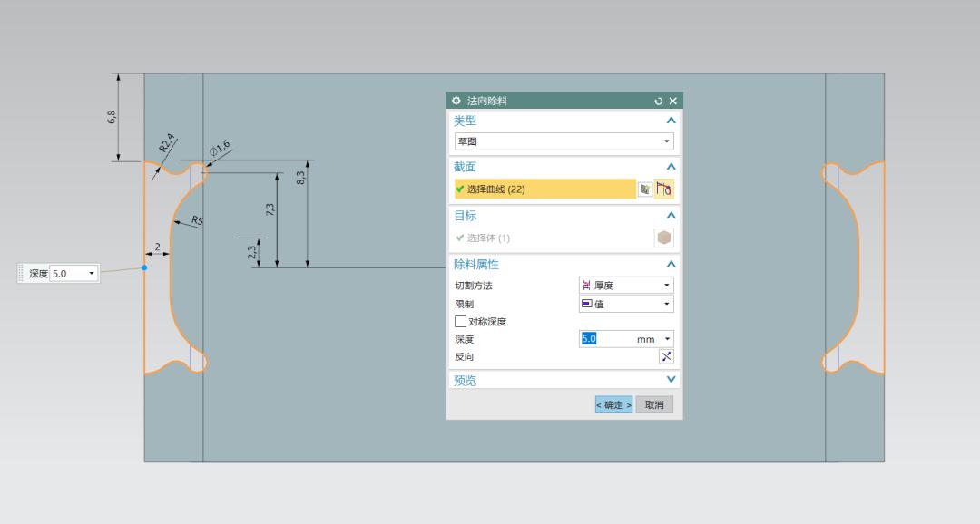Open the 限制 dropdown showing 值
The width and height of the screenshot is (980, 524).
(666, 304)
